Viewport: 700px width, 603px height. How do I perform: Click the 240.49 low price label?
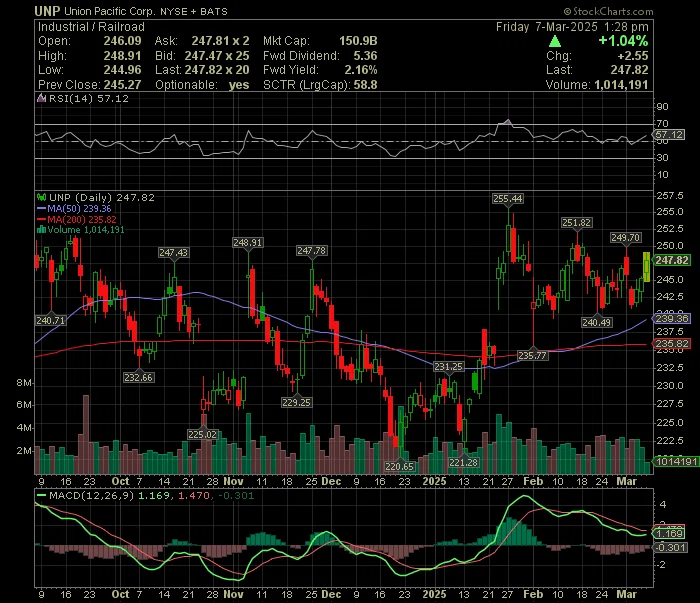point(597,322)
